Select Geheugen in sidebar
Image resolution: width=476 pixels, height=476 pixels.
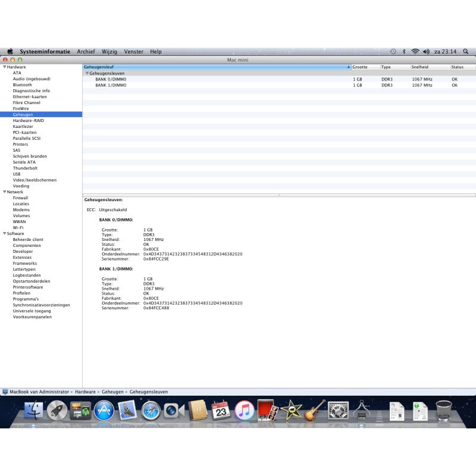point(41,114)
